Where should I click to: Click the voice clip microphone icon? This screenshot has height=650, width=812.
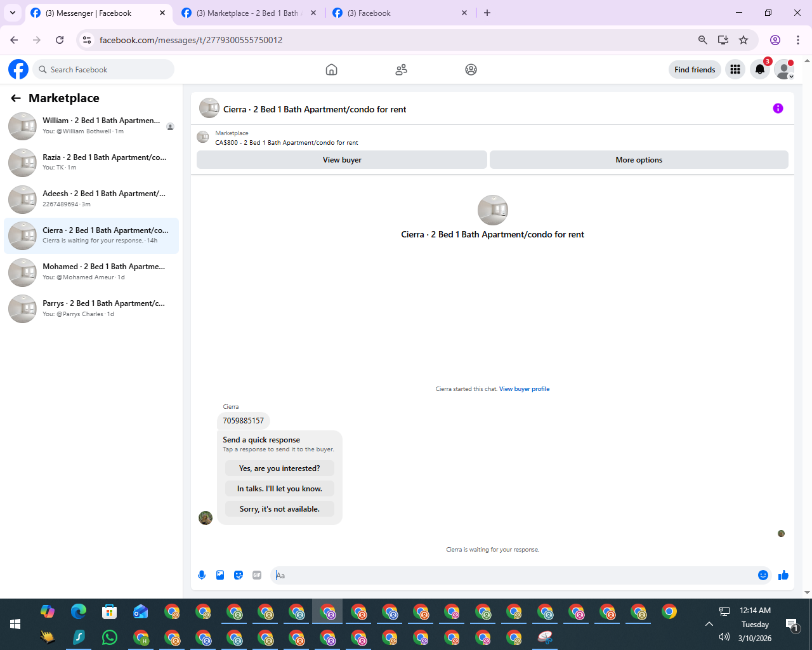202,575
